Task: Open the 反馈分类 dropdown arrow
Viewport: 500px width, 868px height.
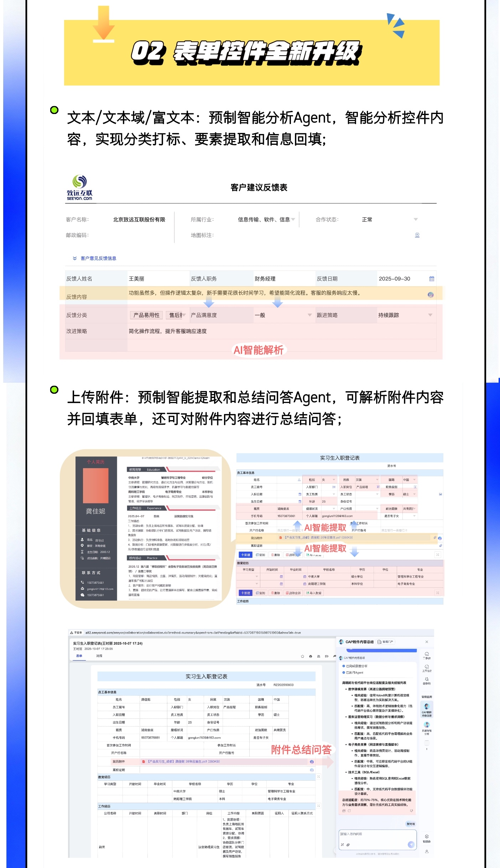Action: point(184,315)
